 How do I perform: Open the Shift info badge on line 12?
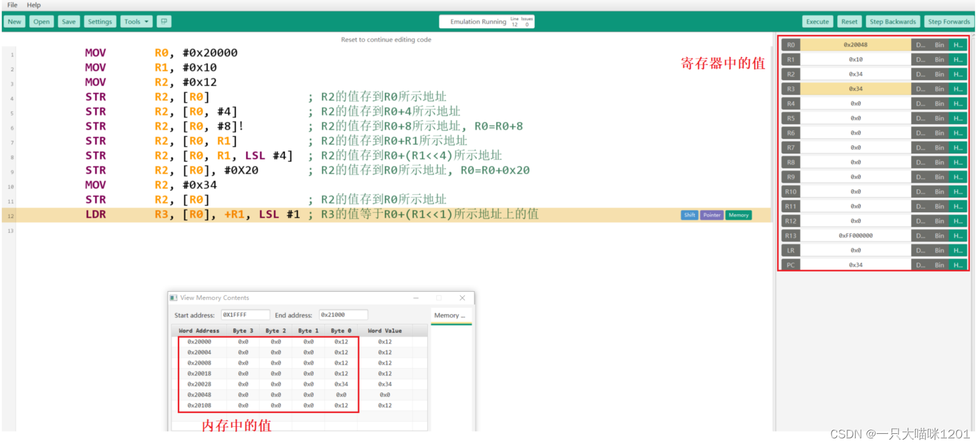(689, 215)
